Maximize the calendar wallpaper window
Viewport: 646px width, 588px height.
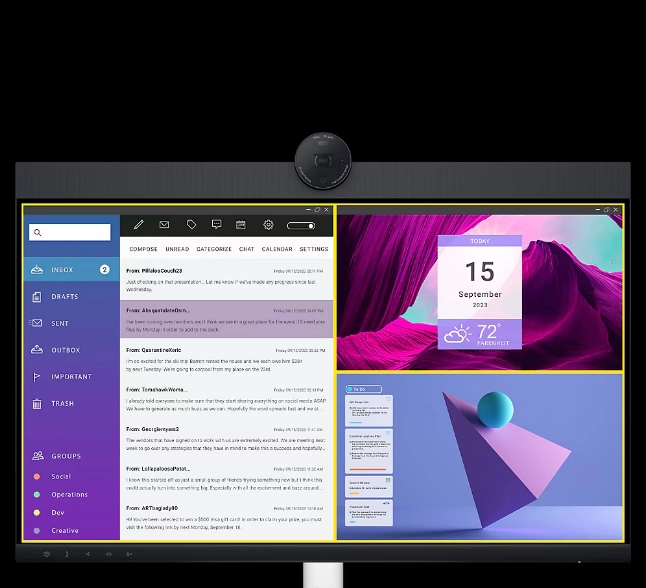click(606, 210)
